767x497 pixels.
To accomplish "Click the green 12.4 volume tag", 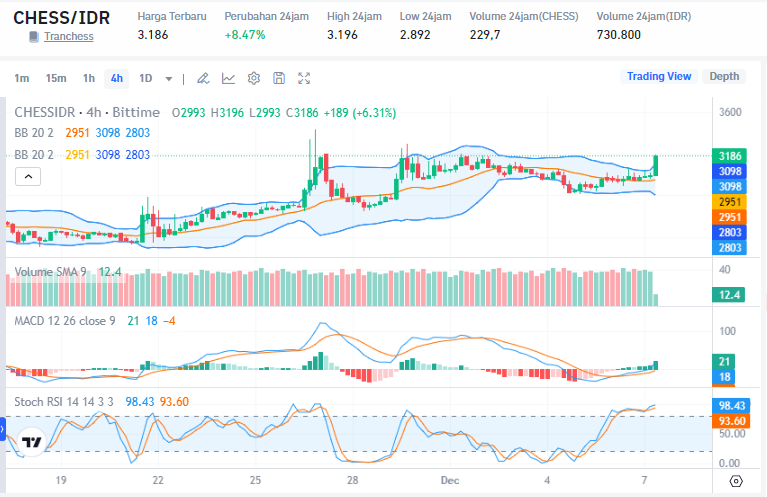I will point(729,295).
